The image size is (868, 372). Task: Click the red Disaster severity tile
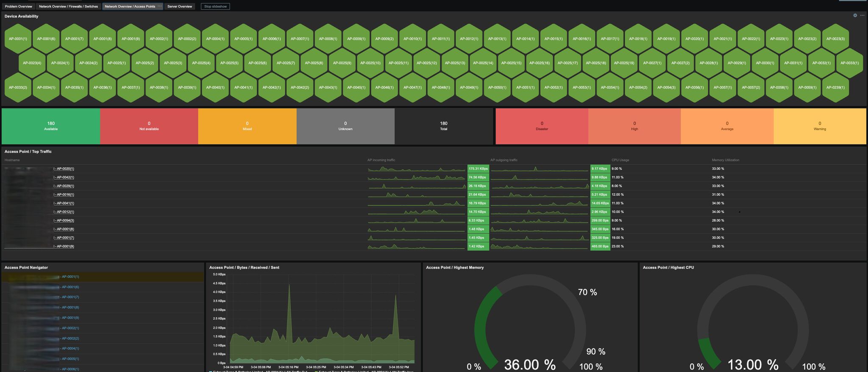click(x=542, y=126)
